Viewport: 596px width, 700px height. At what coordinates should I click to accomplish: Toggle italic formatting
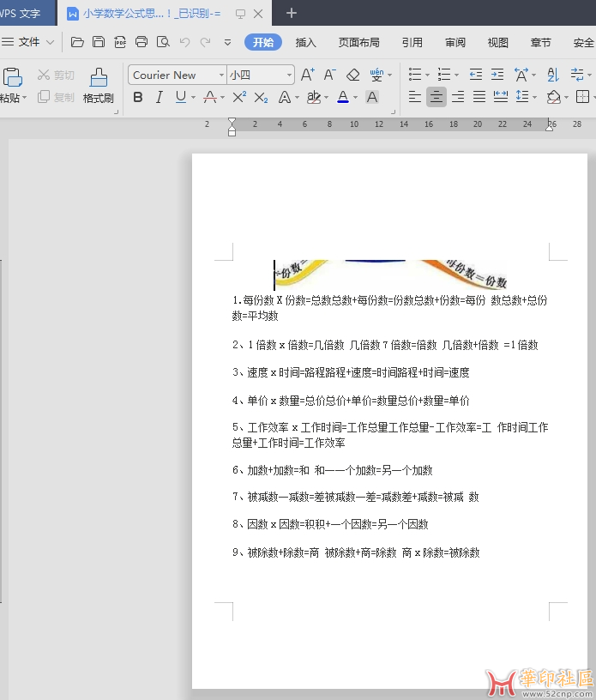point(159,98)
